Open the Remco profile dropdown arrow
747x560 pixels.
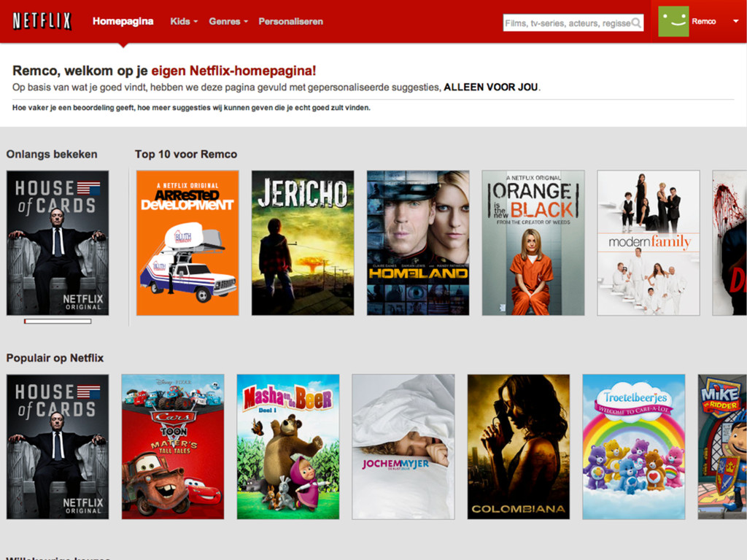[735, 21]
